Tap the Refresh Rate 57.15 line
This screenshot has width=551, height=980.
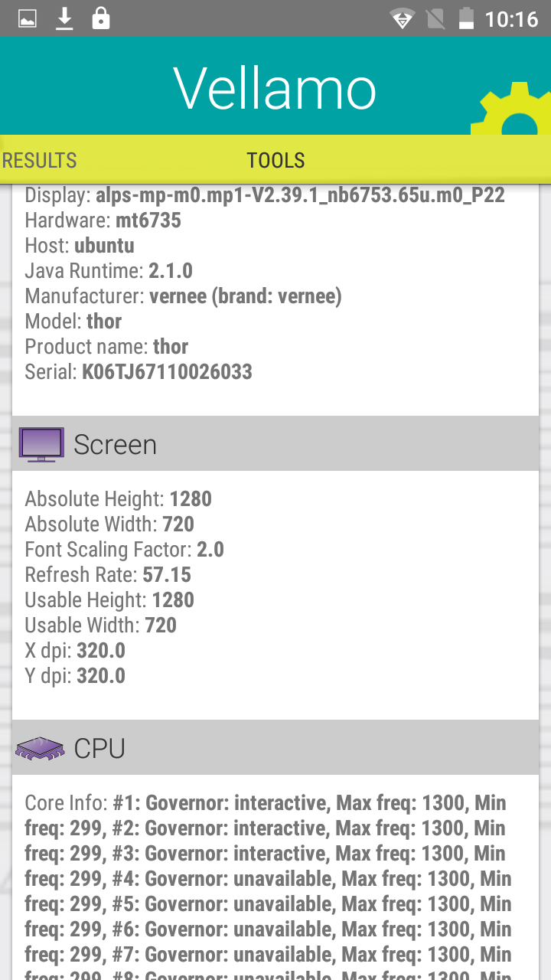(108, 574)
